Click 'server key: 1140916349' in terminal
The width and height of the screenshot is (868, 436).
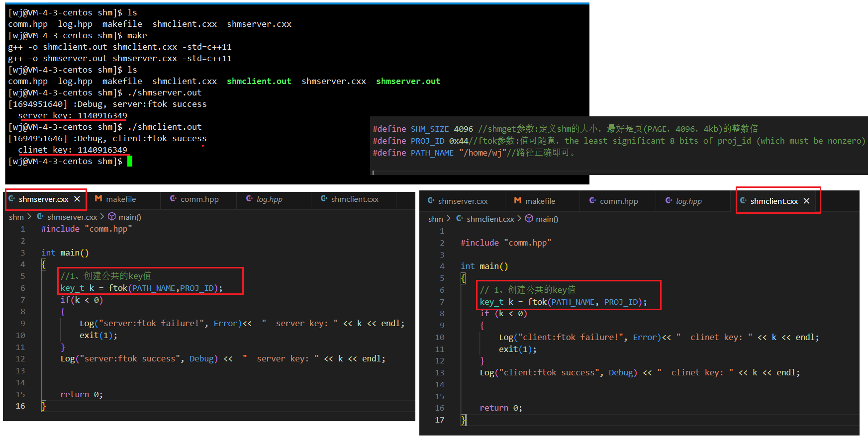click(73, 116)
